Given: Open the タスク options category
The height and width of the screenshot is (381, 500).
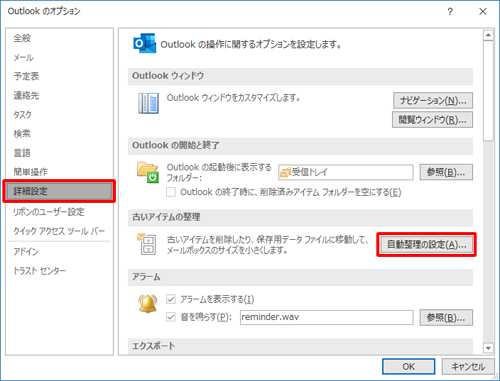Looking at the screenshot, I should [x=22, y=115].
